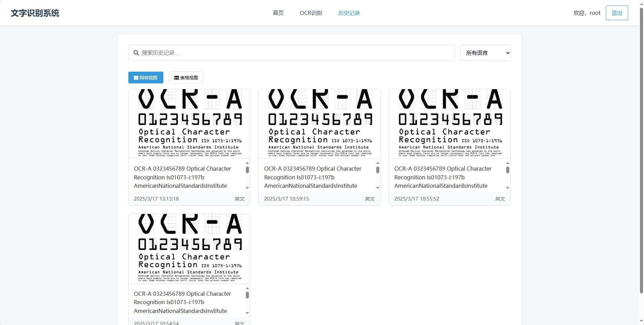The width and height of the screenshot is (644, 325).
Task: Click scroll-up arrow in 10:55:52 card text
Action: 508,163
